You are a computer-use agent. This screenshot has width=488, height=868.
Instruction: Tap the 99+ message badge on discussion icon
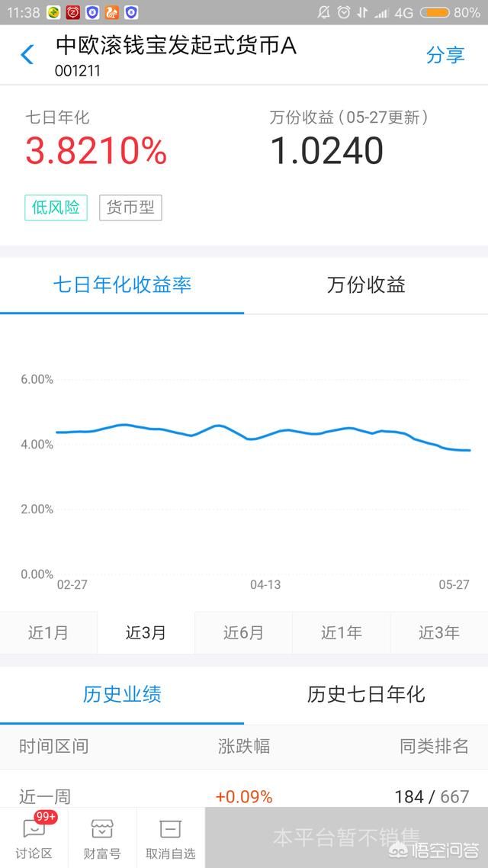43,818
